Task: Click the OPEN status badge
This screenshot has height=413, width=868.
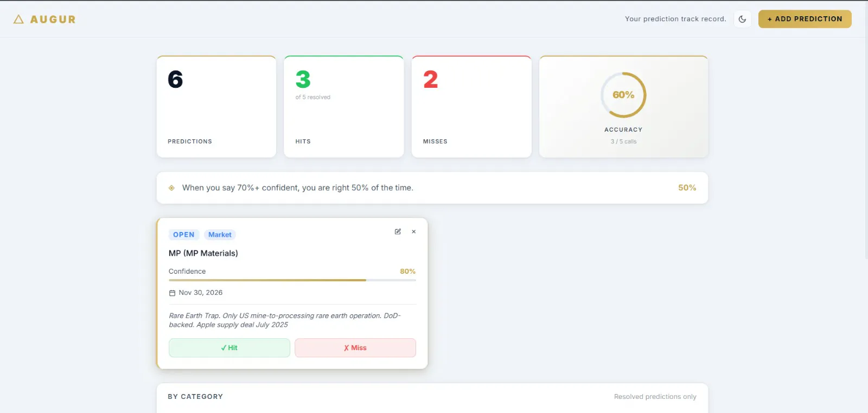Action: pos(184,235)
